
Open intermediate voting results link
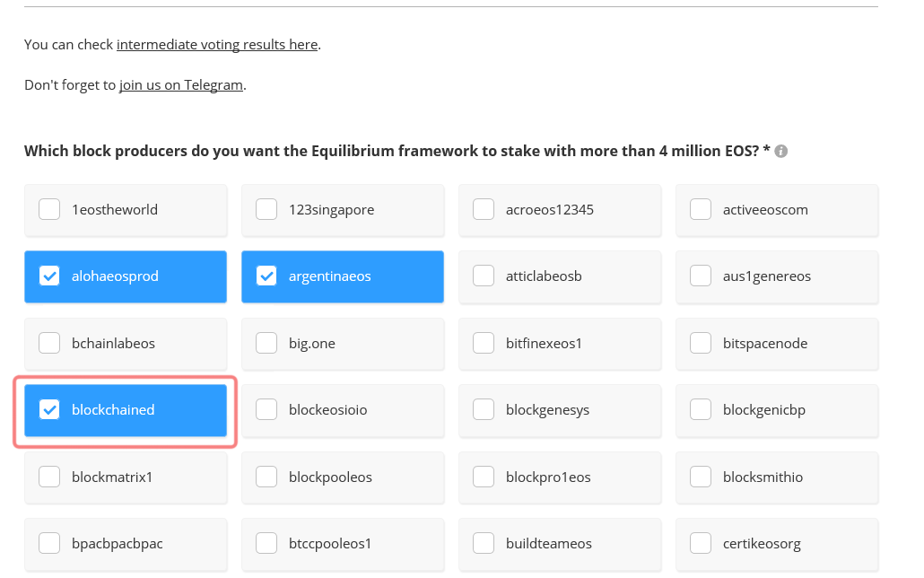point(217,44)
